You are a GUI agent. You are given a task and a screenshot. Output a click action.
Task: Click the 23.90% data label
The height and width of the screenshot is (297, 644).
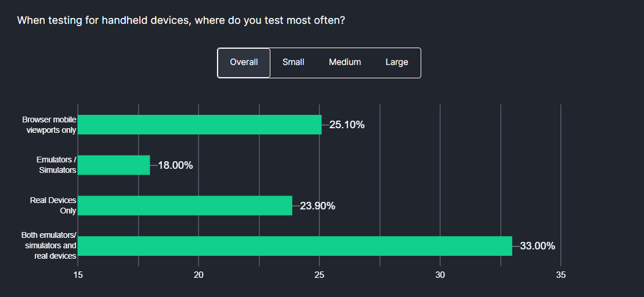click(317, 206)
